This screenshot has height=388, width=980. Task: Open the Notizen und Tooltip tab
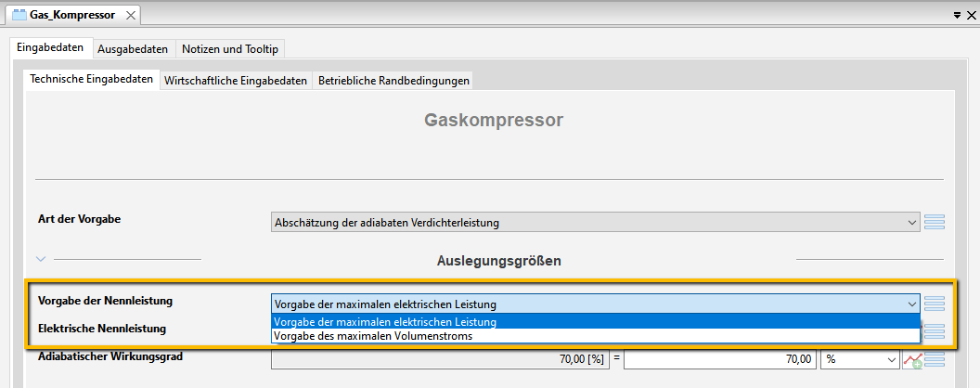click(230, 49)
